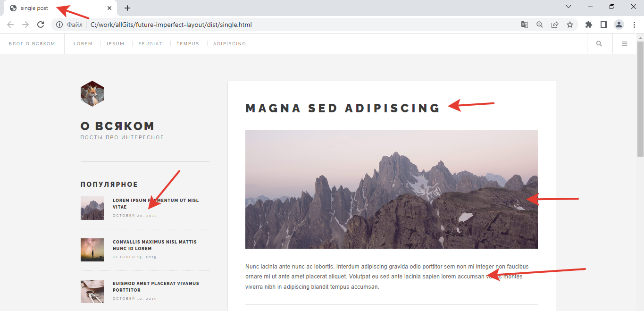Click the Google Translate icon
Screen dimensions: 644x311
click(x=524, y=25)
